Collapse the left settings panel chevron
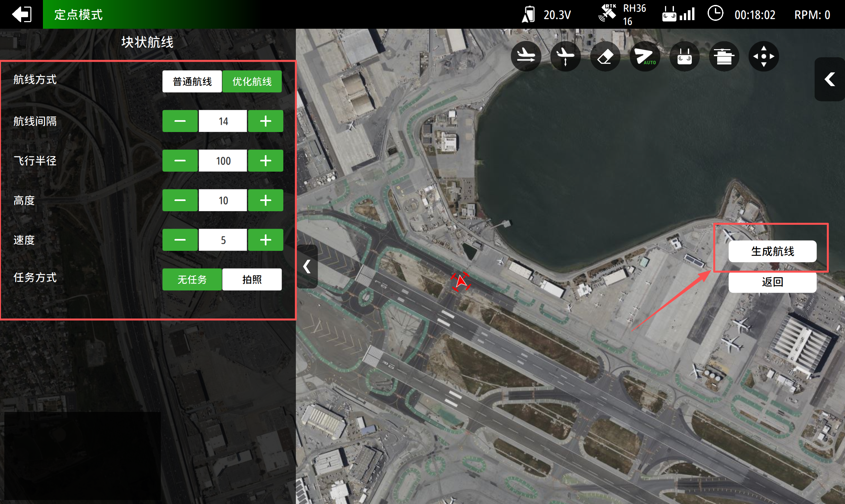The width and height of the screenshot is (845, 504). point(307,266)
